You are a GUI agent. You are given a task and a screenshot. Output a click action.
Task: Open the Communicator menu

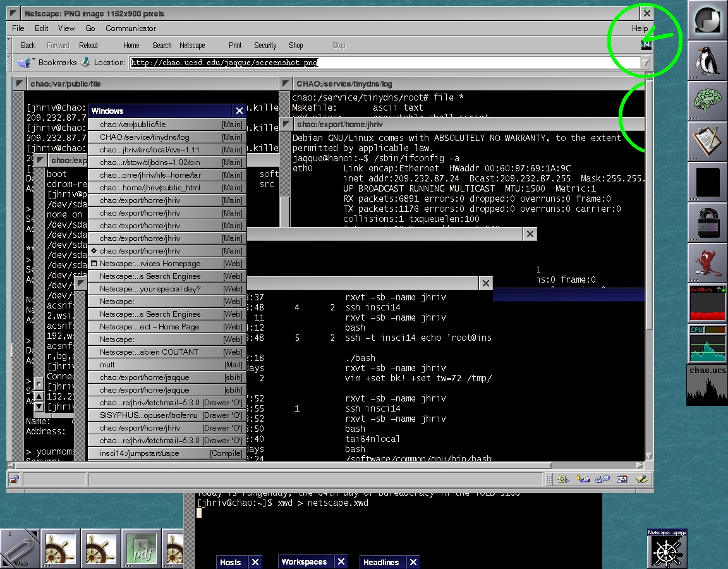130,28
